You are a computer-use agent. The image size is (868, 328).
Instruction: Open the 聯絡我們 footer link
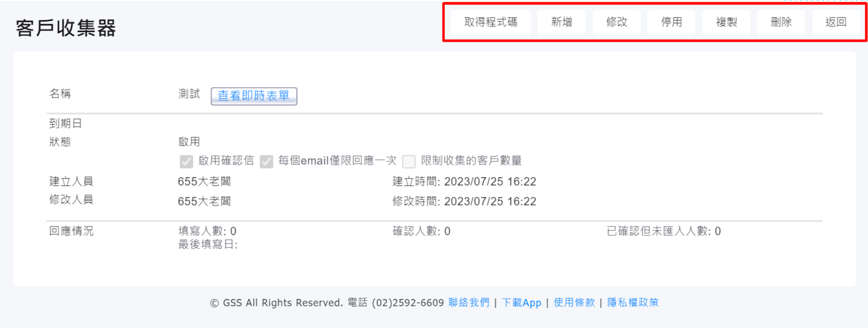click(x=469, y=303)
